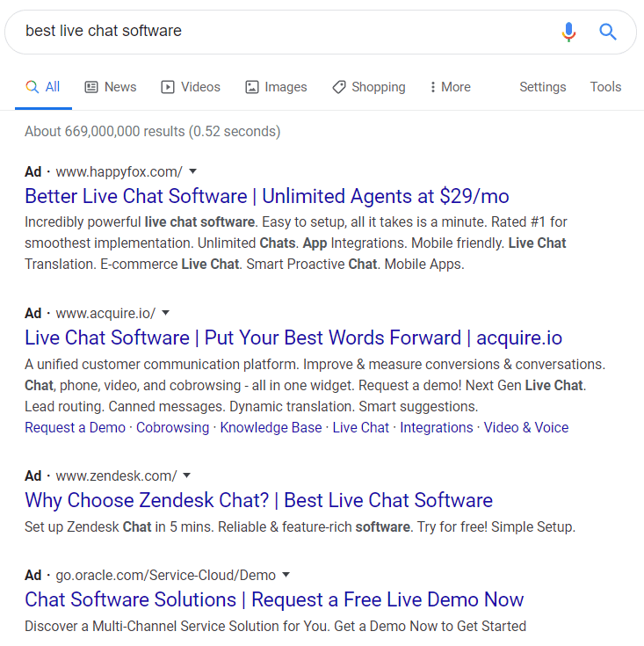Expand the happyfox.com ad dropdown arrow
644x646 pixels.
click(x=193, y=171)
